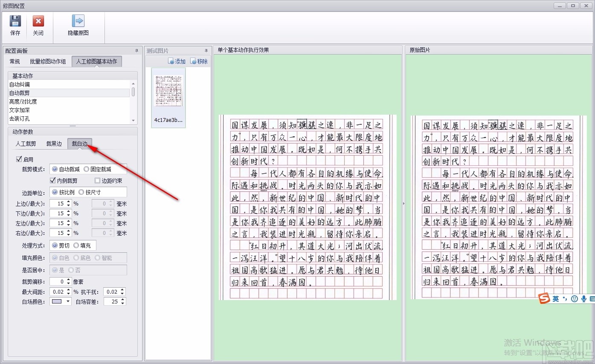The height and width of the screenshot is (364, 595).
Task: Select the 4c17ae3b test image thumbnail
Action: pyautogui.click(x=168, y=98)
